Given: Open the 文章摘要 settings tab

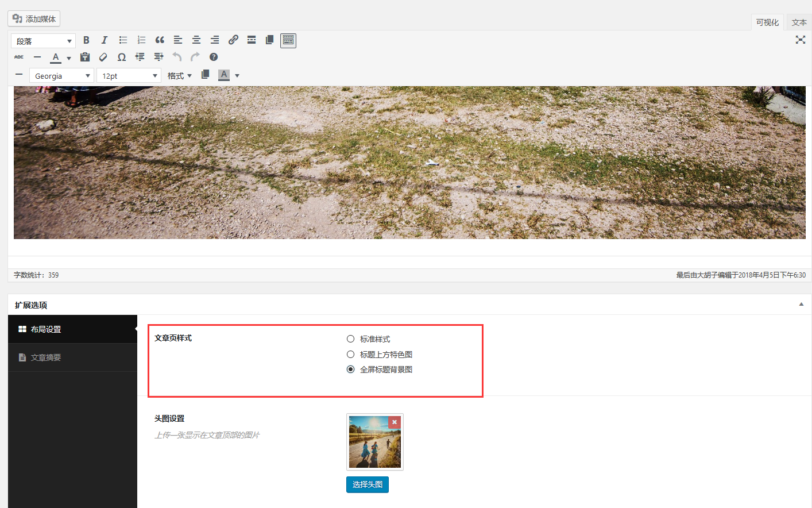Looking at the screenshot, I should pos(46,357).
